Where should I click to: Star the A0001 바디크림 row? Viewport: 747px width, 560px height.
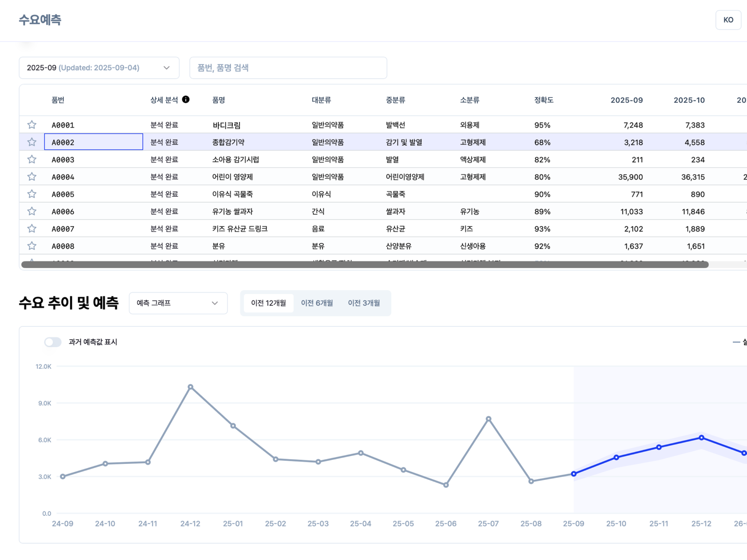(32, 125)
